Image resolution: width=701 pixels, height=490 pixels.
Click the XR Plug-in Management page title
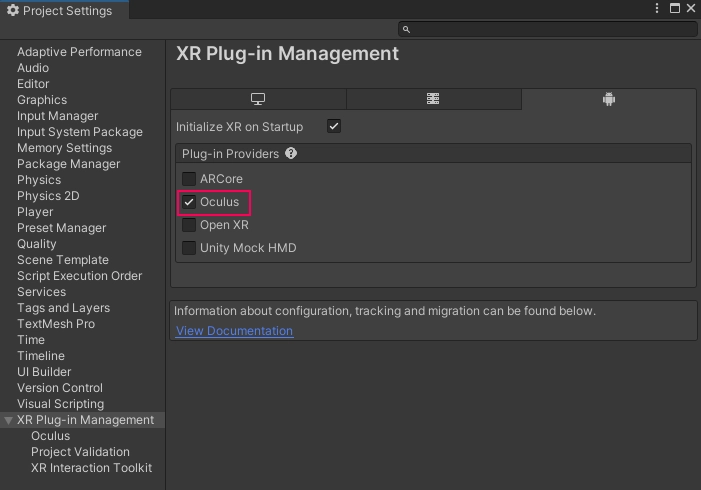pyautogui.click(x=287, y=54)
